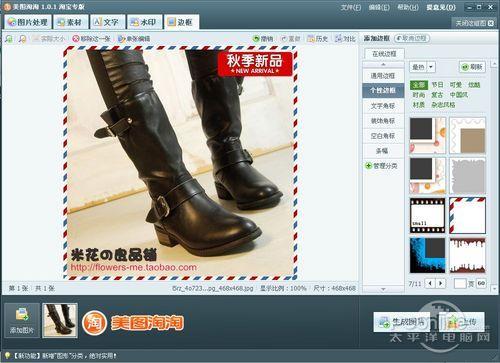The height and width of the screenshot is (363, 500).
Task: Open the 帮助(H) menu
Action: tap(408, 7)
